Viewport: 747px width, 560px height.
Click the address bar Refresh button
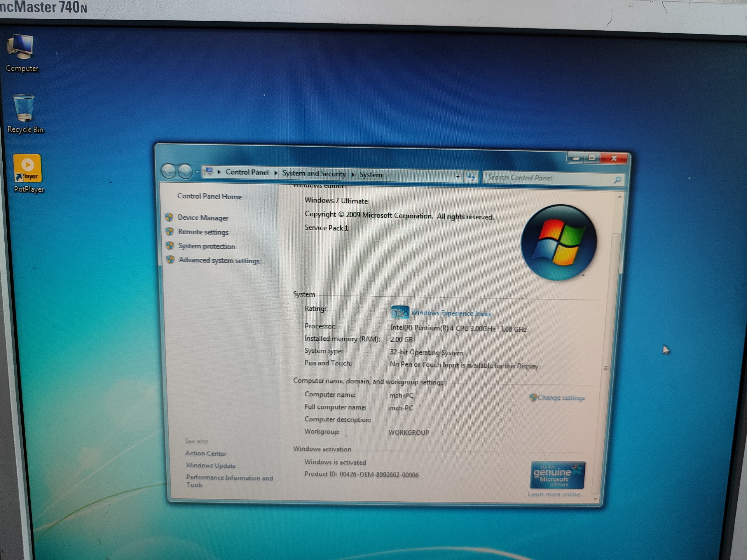(471, 177)
